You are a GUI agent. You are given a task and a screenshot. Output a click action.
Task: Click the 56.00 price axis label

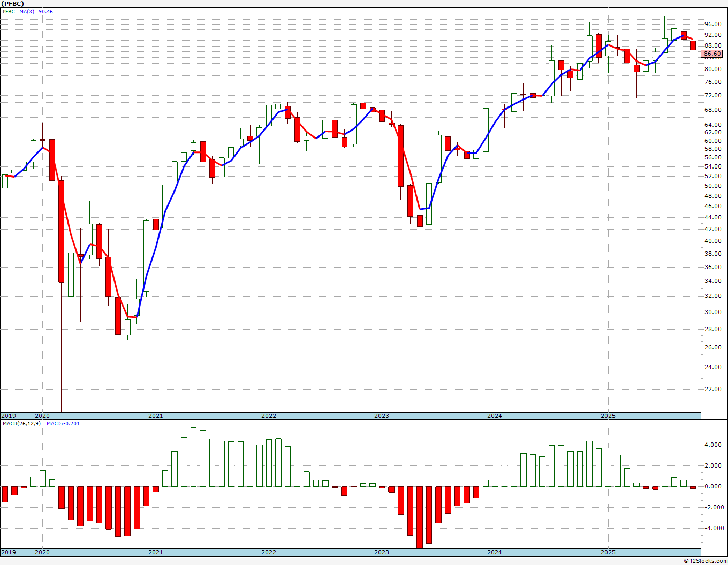pos(713,157)
